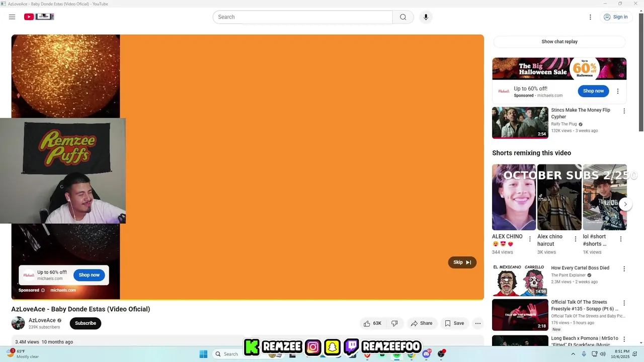Image resolution: width=644 pixels, height=362 pixels.
Task: Share this video
Action: pos(421,323)
